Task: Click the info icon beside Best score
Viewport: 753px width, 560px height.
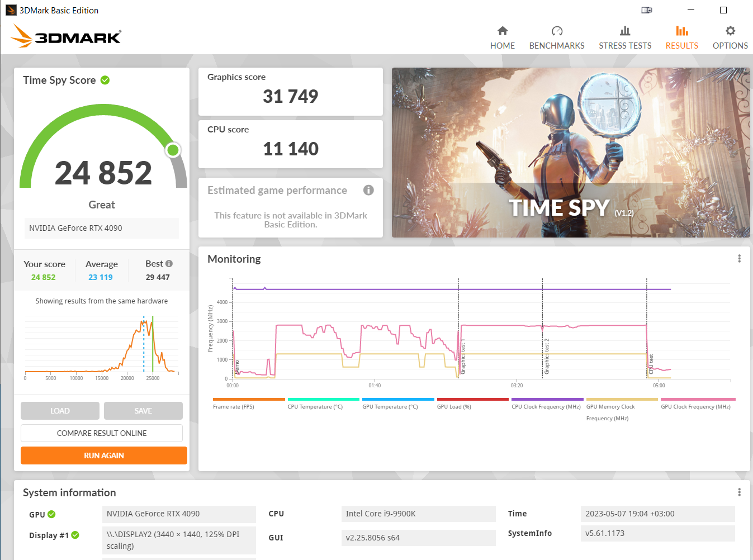Action: [169, 264]
